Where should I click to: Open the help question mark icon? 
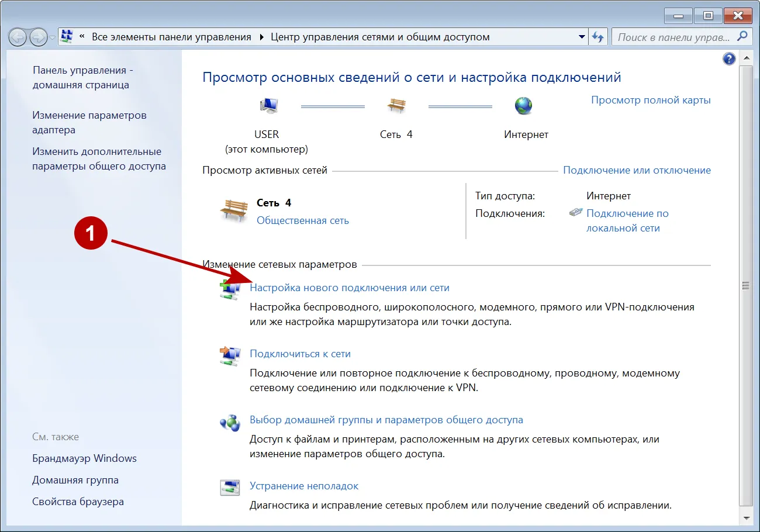pyautogui.click(x=728, y=58)
